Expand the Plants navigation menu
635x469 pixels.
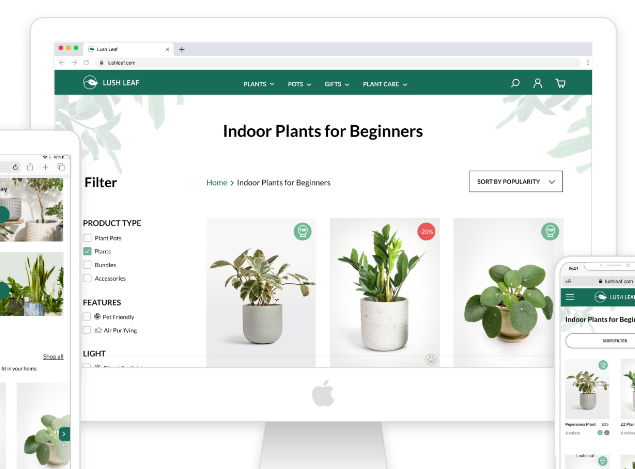tap(258, 84)
